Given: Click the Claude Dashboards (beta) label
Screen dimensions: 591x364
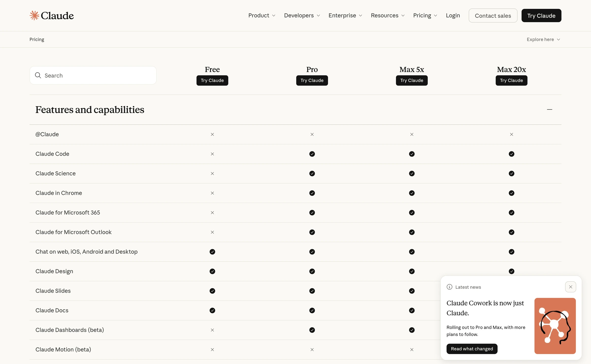Looking at the screenshot, I should tap(70, 330).
